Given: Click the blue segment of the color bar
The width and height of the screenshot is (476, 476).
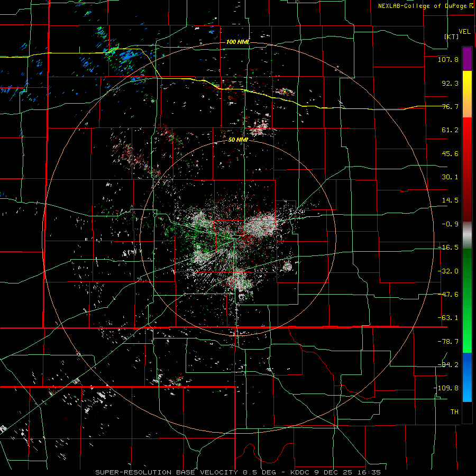Looking at the screenshot, I should tap(467, 377).
